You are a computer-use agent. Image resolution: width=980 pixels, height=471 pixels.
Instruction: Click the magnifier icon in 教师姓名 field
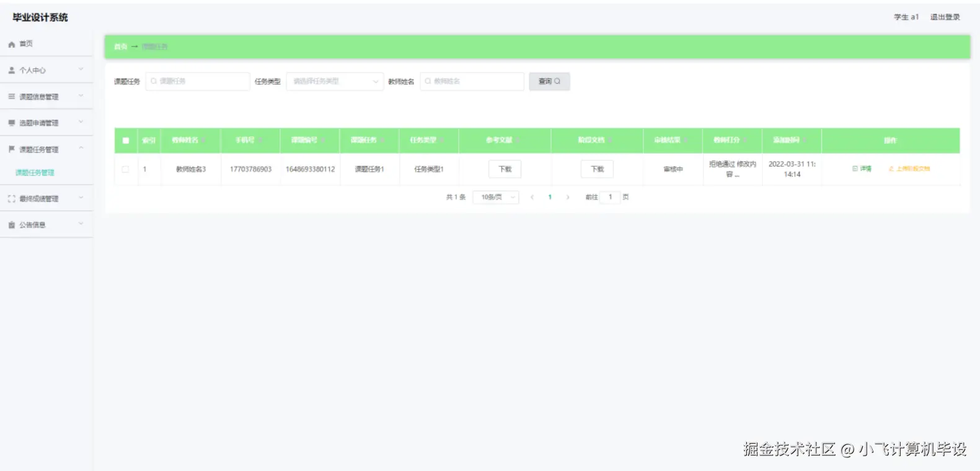point(428,81)
